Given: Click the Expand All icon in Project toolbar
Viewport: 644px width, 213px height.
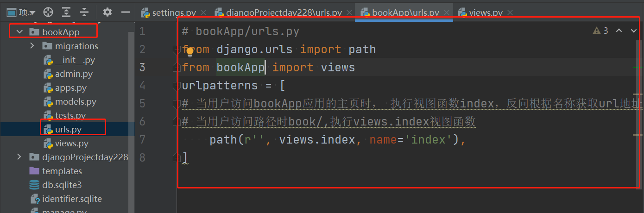Looking at the screenshot, I should coord(66,12).
